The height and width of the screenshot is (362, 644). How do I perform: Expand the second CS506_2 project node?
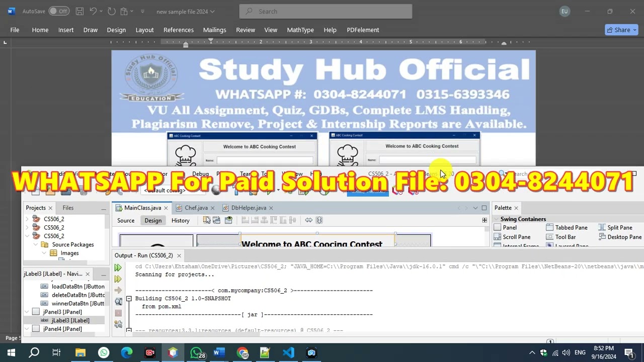tap(27, 228)
